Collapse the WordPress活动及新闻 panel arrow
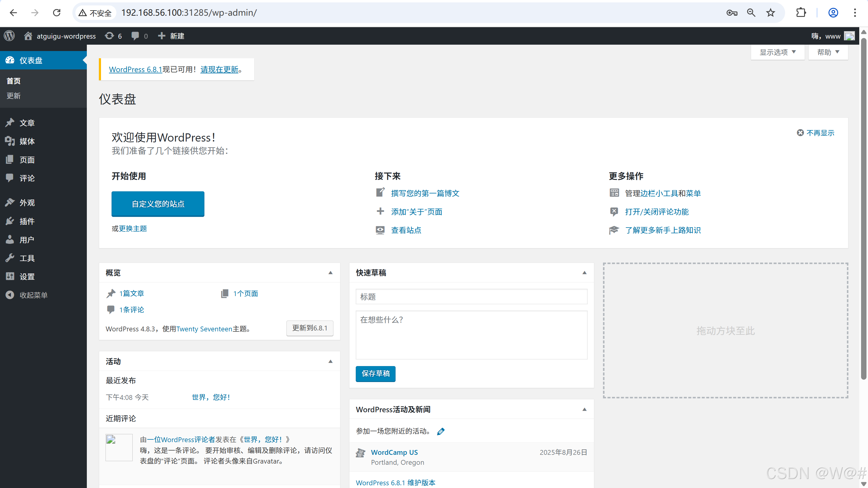 [x=585, y=410]
